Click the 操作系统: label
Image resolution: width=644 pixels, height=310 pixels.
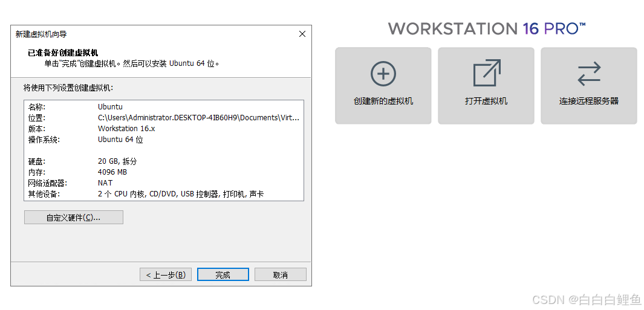tap(44, 140)
